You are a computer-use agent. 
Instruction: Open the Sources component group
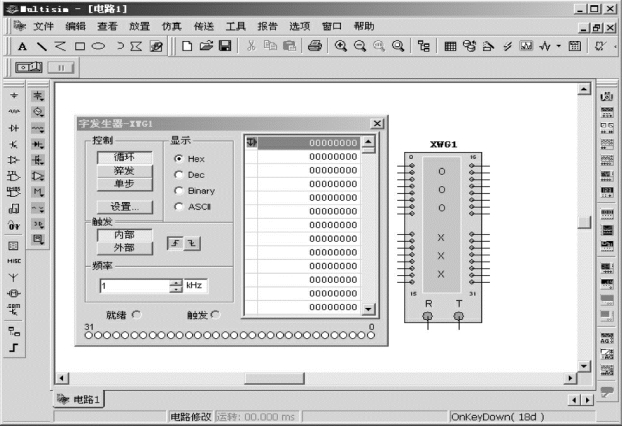coord(14,96)
